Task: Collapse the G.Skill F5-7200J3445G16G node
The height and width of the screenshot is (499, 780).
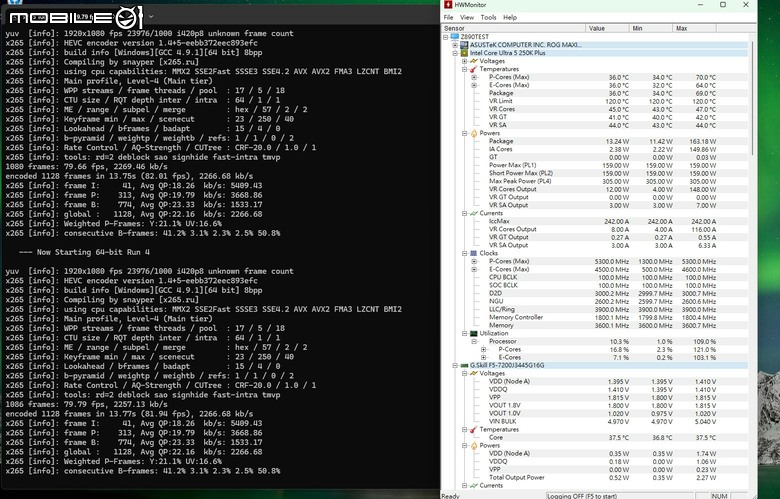Action: pyautogui.click(x=455, y=365)
